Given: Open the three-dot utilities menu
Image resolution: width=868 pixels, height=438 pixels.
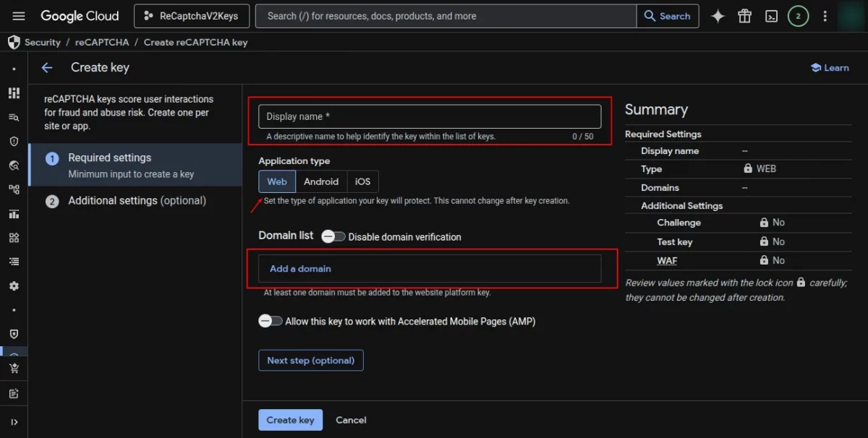Looking at the screenshot, I should coord(825,16).
